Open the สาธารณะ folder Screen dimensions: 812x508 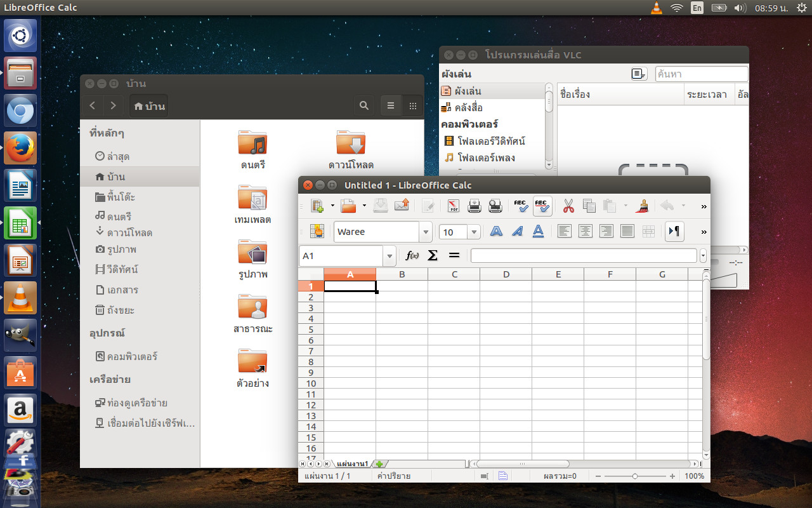coord(252,307)
